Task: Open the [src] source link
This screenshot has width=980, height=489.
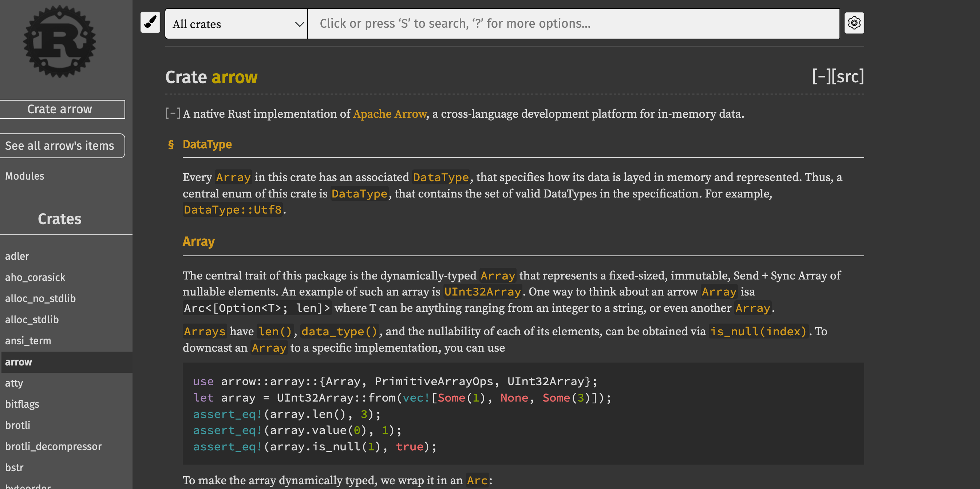Action: tap(847, 77)
